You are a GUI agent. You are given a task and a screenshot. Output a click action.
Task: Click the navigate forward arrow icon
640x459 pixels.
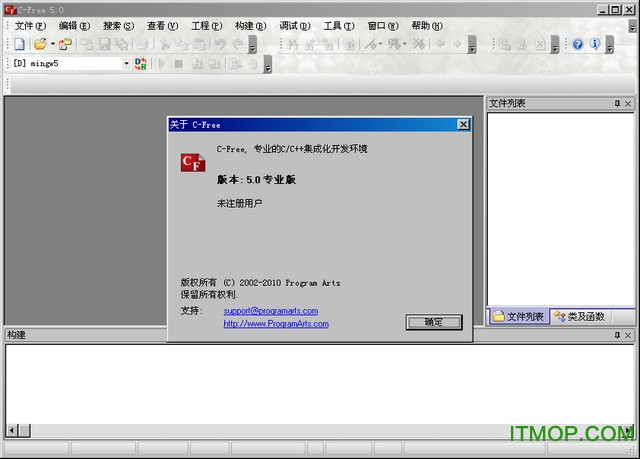pos(457,44)
